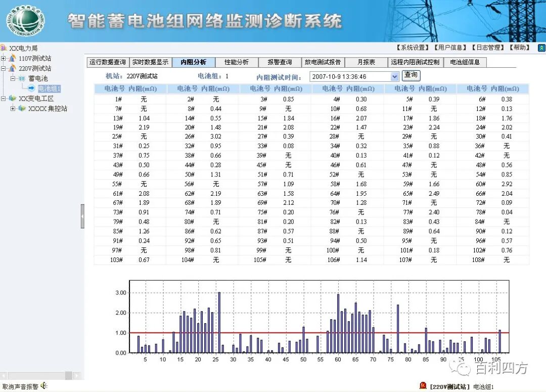Click the XXXX集控站 node icon
This screenshot has width=546, height=392.
click(22, 108)
